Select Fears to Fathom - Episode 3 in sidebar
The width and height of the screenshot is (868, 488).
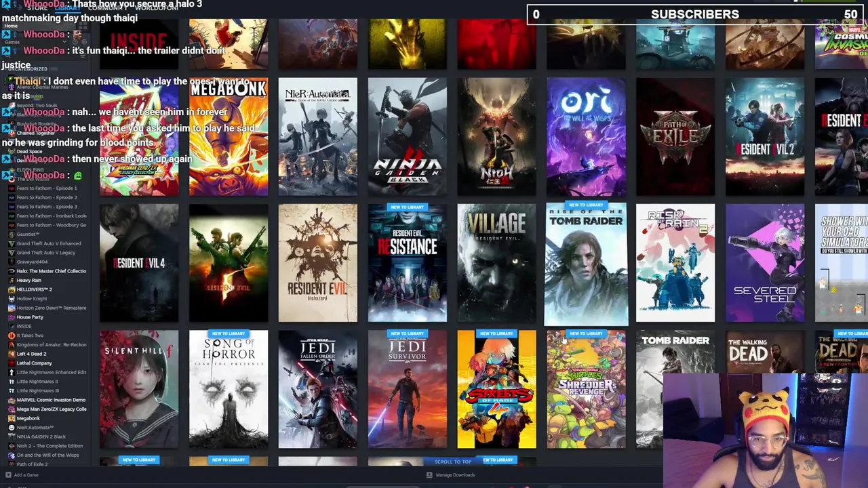[47, 206]
